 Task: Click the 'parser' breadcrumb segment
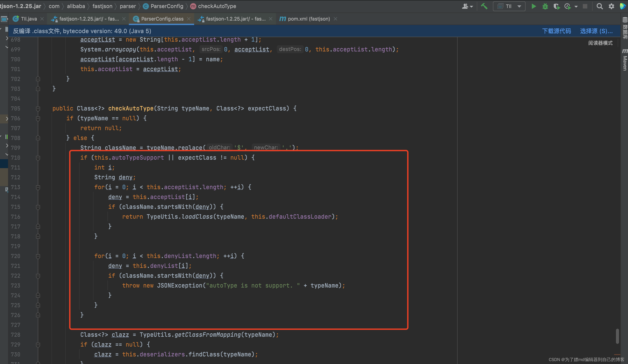coord(128,6)
